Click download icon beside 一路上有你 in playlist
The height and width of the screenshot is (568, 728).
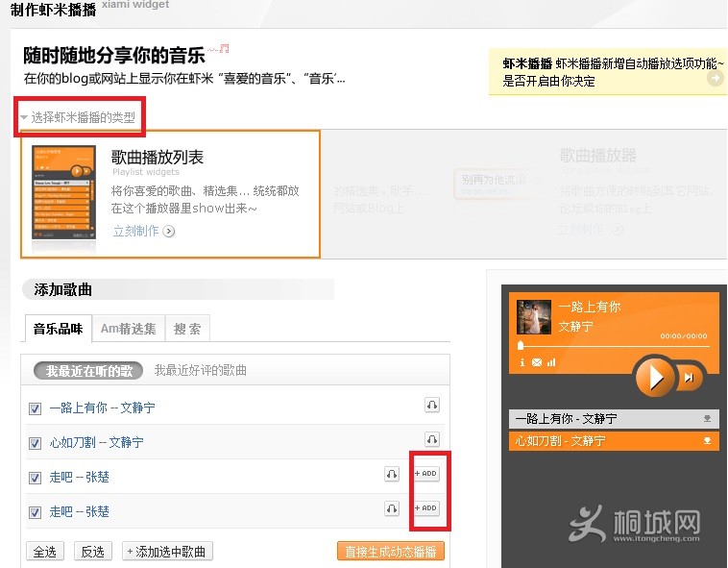coord(708,419)
